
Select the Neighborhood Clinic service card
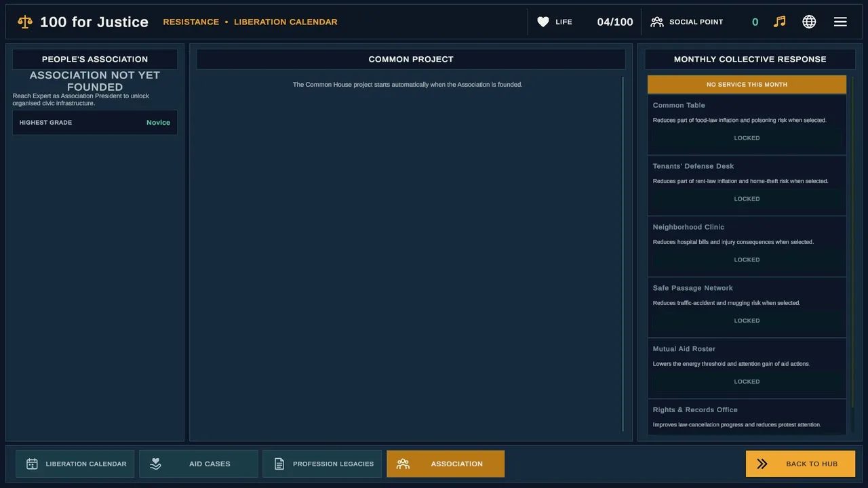click(747, 247)
